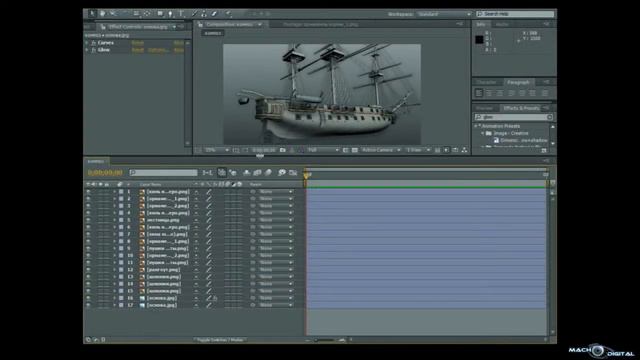
Task: Open Options for the Glow effect
Action: 158,50
